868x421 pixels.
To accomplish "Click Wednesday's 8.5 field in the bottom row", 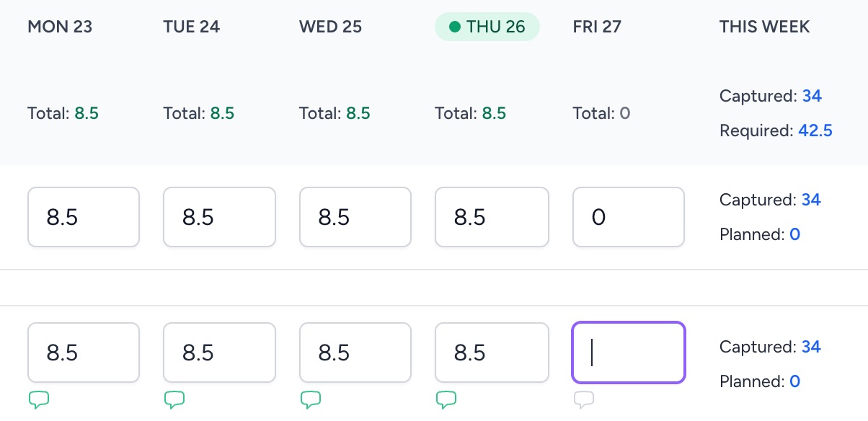I will (x=355, y=353).
